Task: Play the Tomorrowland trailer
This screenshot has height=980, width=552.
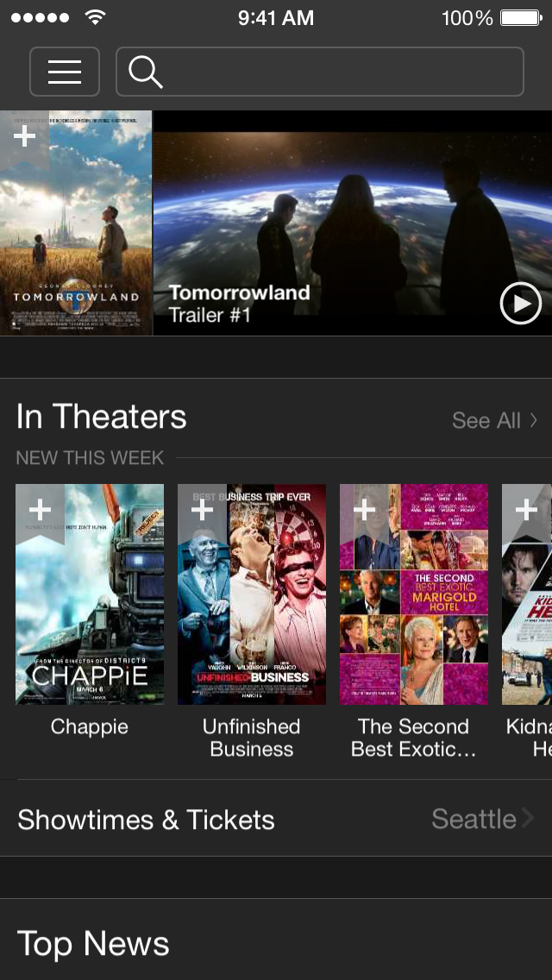Action: click(521, 303)
